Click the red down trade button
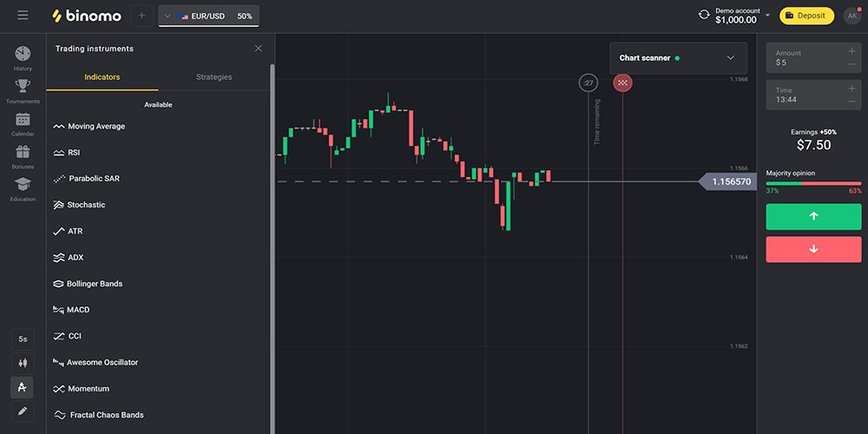 (x=814, y=249)
